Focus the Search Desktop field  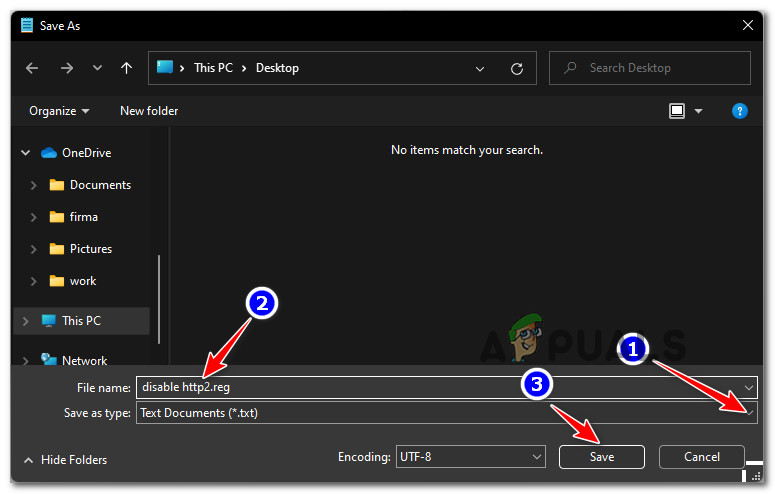pos(649,68)
